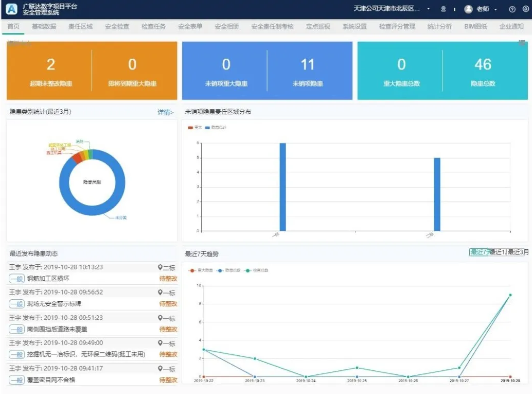Viewport: 532px width, 394px height.
Task: Click the 未销项隐患 count of 11
Action: (x=308, y=64)
